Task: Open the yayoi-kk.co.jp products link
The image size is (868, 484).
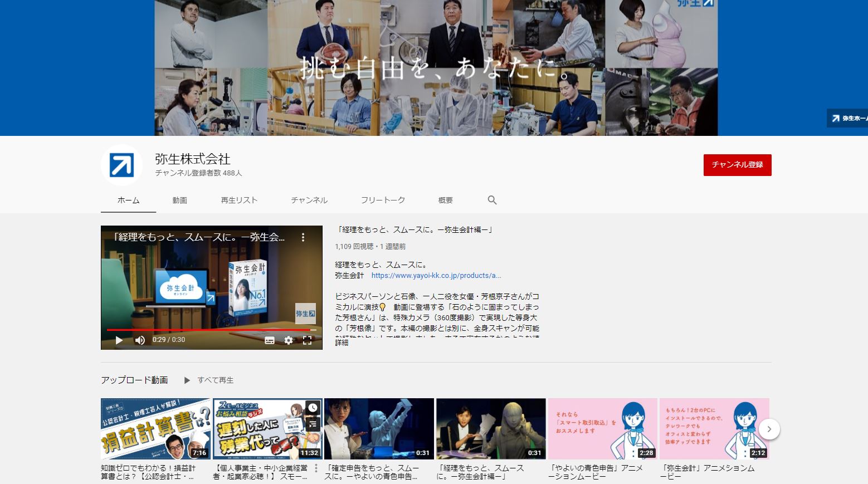Action: [x=436, y=275]
